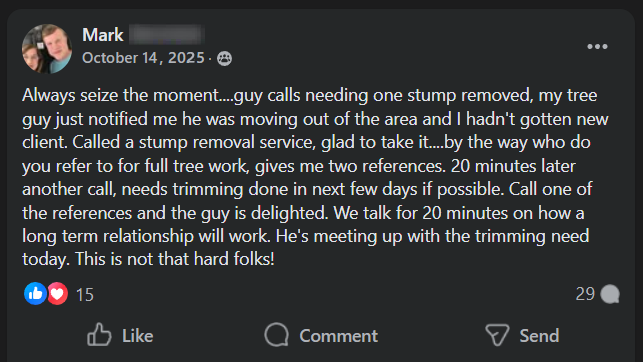Screen dimensions: 643x362
Task: Click the Send arrow icon
Action: 497,335
